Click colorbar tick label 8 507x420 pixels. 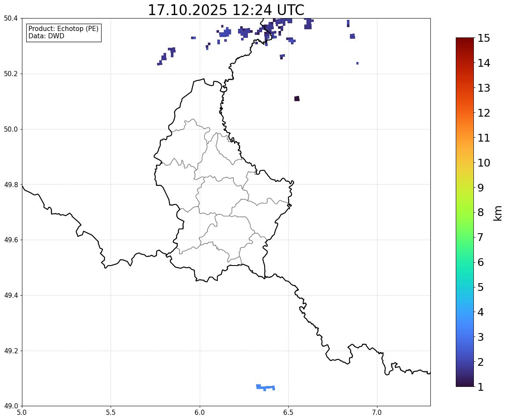[481, 213]
